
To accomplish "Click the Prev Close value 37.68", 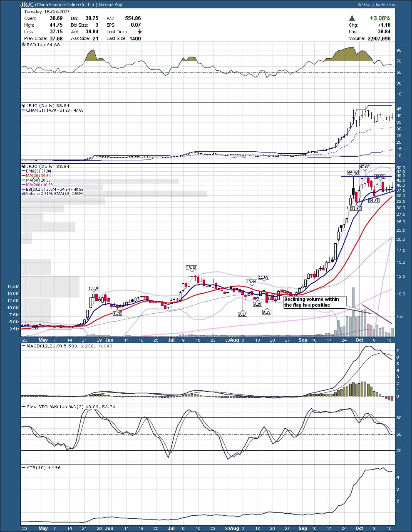I will point(56,38).
